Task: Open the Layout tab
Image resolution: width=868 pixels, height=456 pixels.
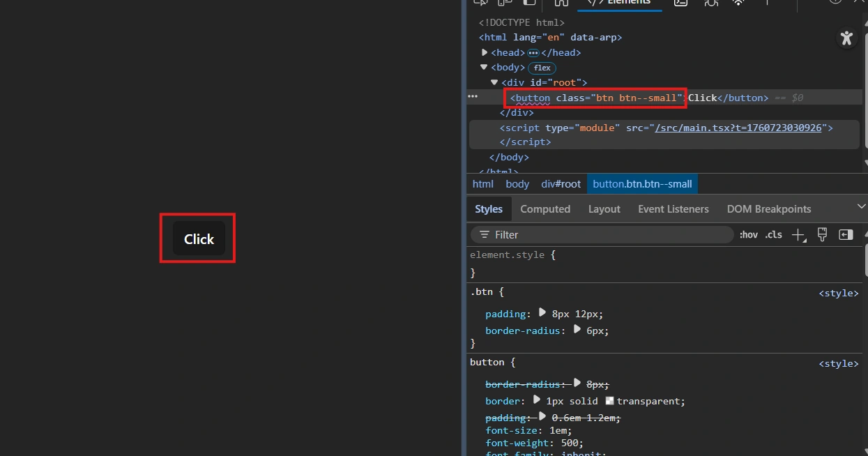Action: click(x=604, y=209)
